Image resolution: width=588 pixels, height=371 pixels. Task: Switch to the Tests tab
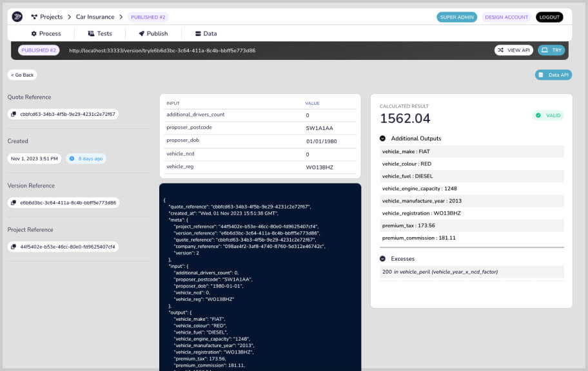tap(100, 33)
